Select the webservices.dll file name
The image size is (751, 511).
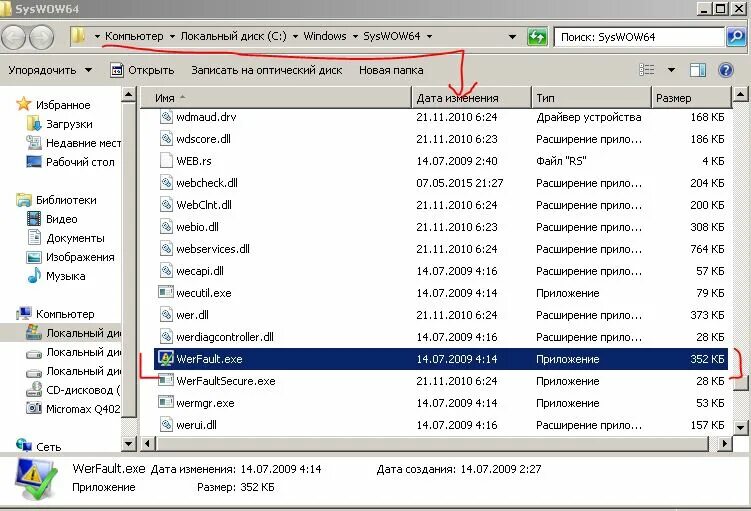(213, 249)
